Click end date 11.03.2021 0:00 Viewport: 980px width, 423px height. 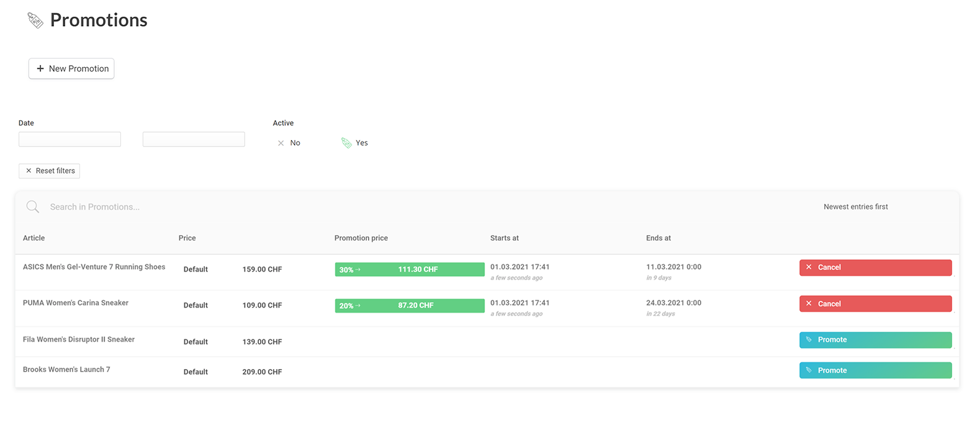(x=674, y=267)
